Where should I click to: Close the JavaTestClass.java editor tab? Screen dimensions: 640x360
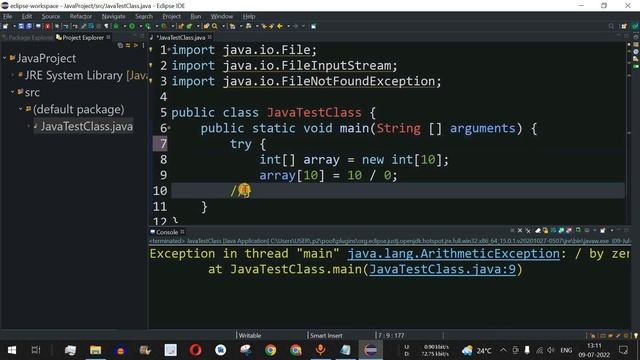coord(210,37)
